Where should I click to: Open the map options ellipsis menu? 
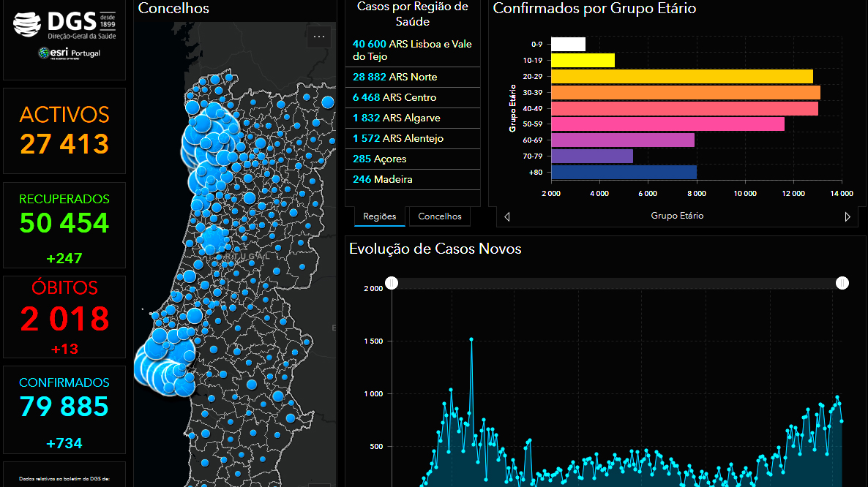(x=319, y=37)
